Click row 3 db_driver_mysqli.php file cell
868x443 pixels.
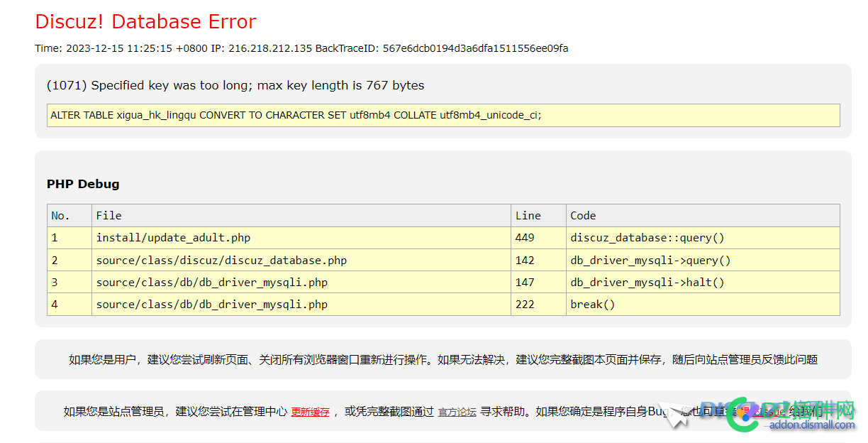tap(301, 282)
